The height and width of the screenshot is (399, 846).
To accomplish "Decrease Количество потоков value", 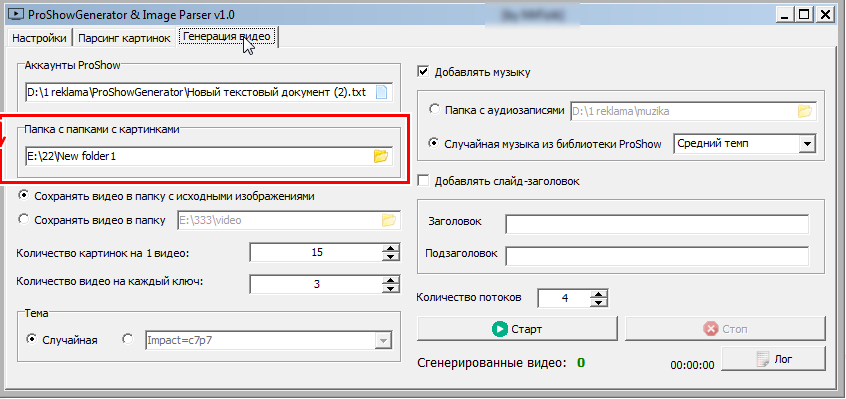I will click(x=599, y=302).
